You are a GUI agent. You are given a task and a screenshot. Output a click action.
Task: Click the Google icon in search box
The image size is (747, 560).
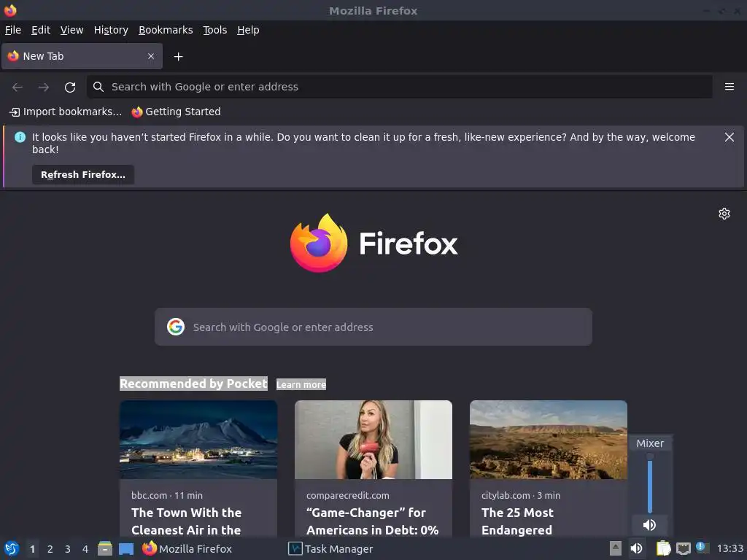176,327
